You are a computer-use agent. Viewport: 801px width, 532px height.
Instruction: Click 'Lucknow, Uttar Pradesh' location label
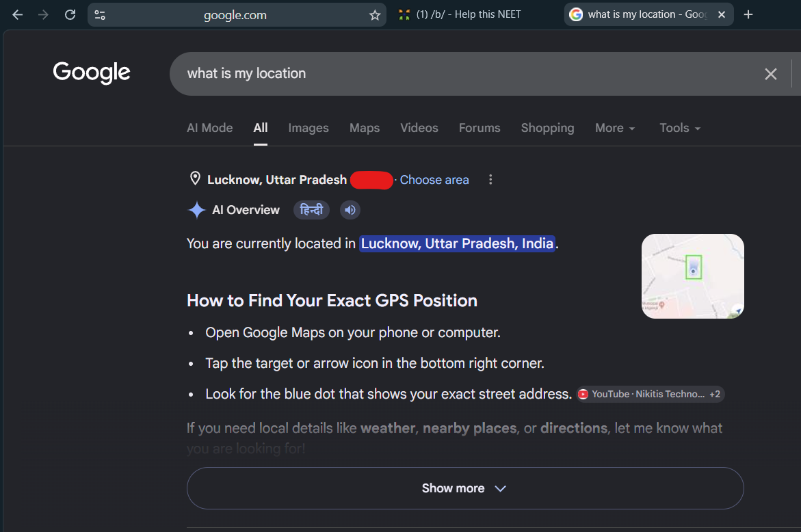click(x=277, y=180)
